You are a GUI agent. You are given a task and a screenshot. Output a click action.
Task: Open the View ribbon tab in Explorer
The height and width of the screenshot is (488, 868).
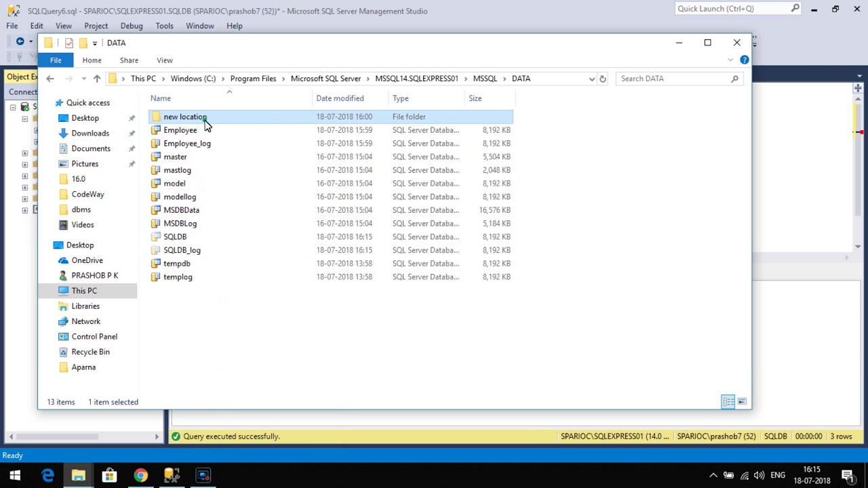click(165, 60)
